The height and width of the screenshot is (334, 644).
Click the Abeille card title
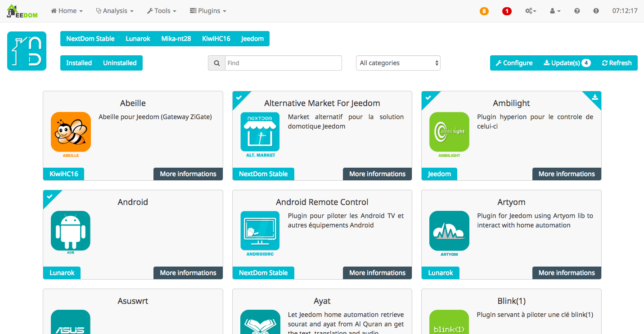pyautogui.click(x=133, y=103)
